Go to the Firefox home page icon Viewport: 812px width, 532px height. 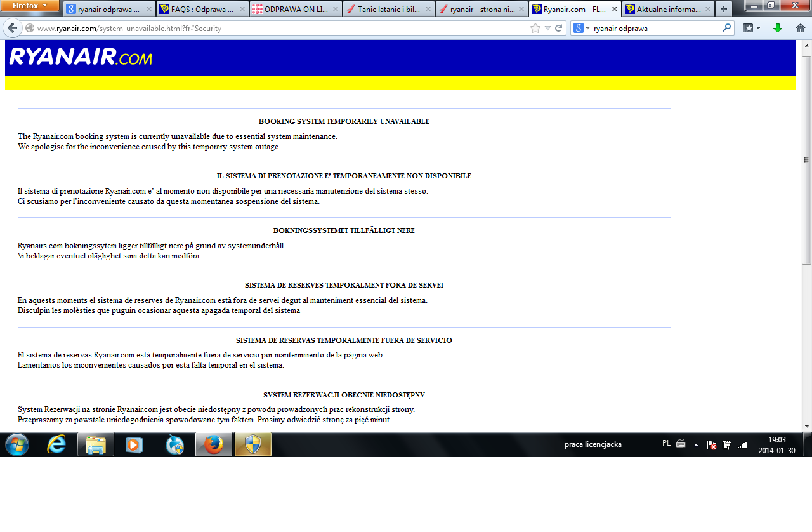coord(801,28)
